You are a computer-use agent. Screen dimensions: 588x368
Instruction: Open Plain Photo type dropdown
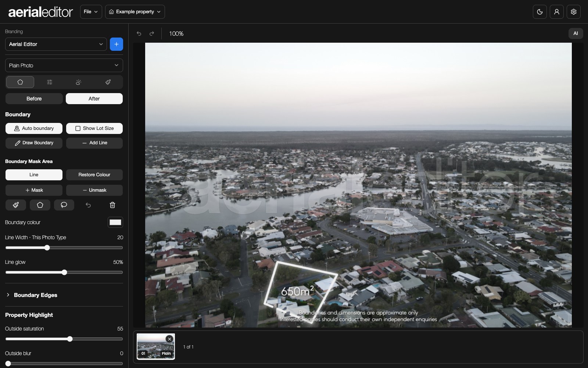[64, 66]
